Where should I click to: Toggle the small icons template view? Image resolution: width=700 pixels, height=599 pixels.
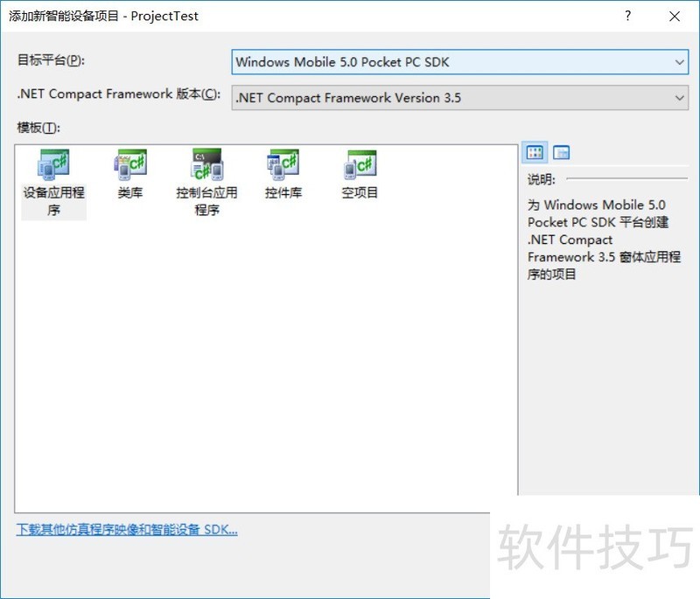point(561,151)
